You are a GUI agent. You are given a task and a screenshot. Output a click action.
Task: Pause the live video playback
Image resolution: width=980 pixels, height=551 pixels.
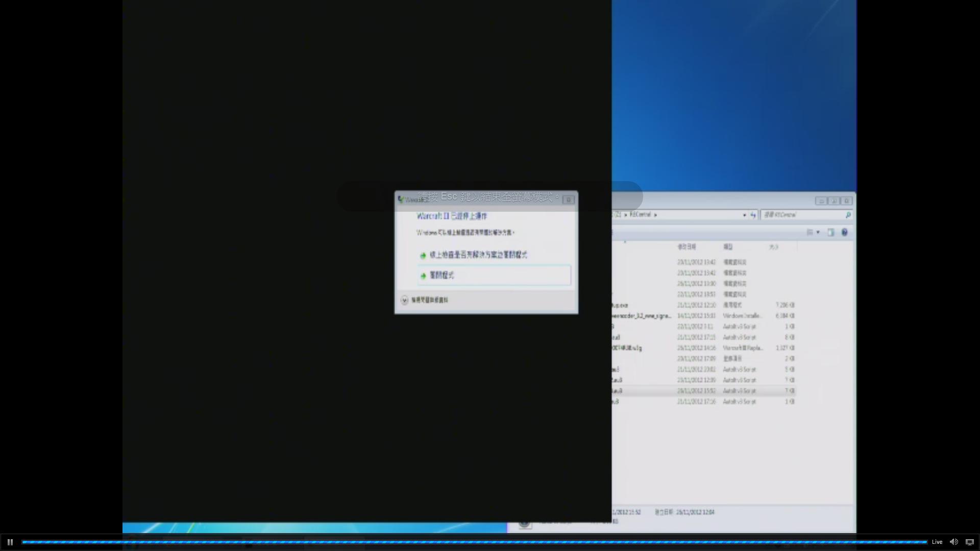(10, 542)
